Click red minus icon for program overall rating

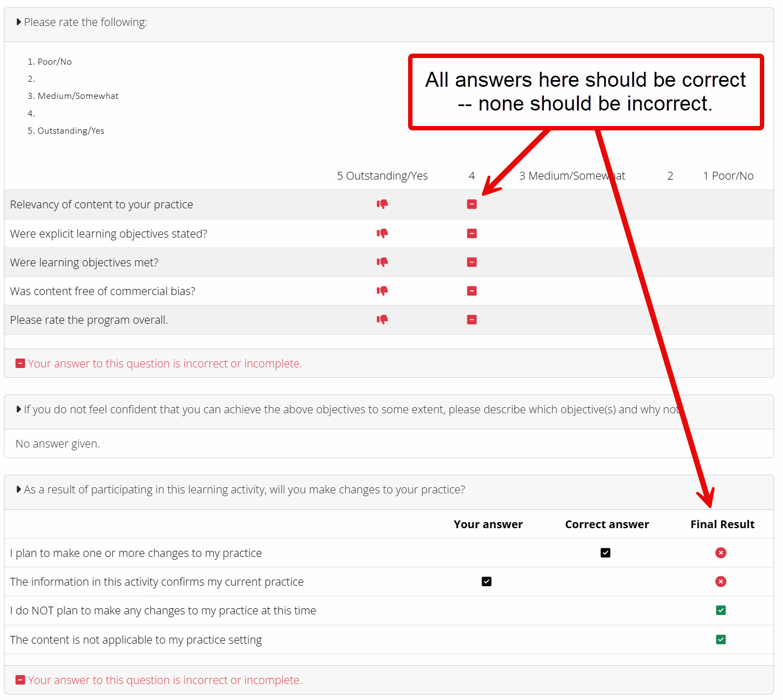click(472, 320)
